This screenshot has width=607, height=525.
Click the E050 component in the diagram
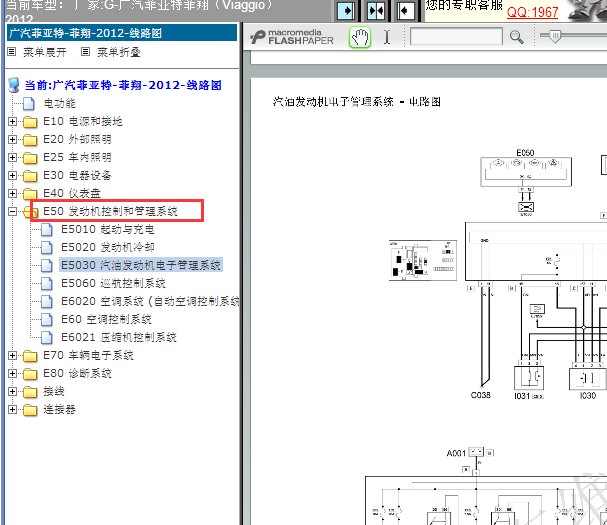click(526, 172)
